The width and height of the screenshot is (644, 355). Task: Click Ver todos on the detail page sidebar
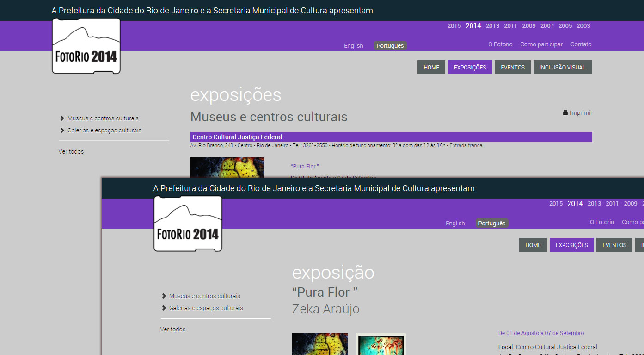point(173,329)
